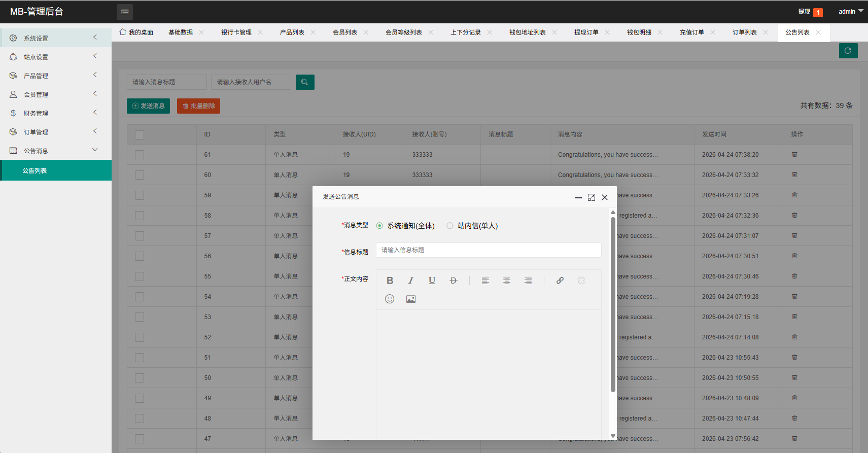Switch to the 提现订单 tab
The image size is (868, 453).
pyautogui.click(x=586, y=32)
